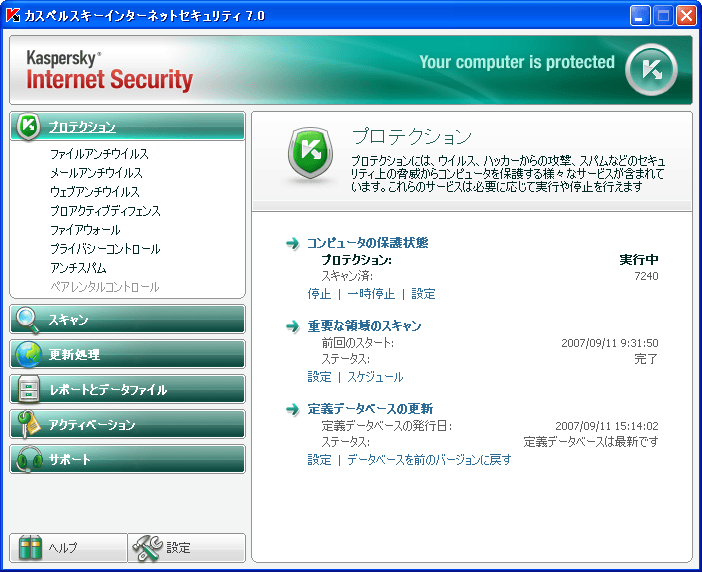Open 設定 under 重要な領域のスキャン
Image resolution: width=702 pixels, height=572 pixels.
tap(319, 377)
